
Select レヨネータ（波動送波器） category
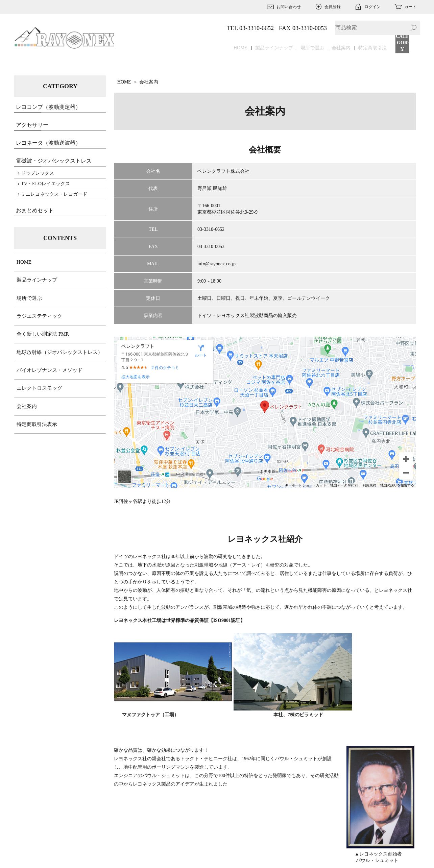click(60, 143)
